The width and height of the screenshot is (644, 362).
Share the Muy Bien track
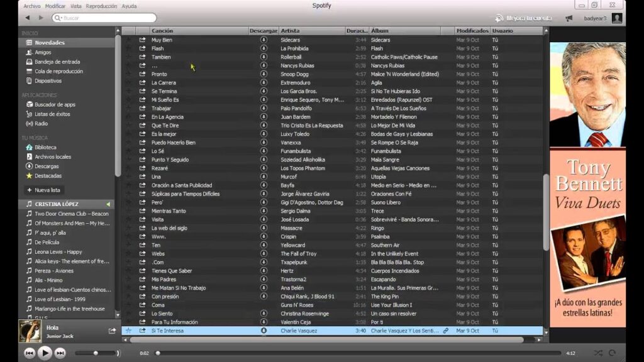(142, 40)
